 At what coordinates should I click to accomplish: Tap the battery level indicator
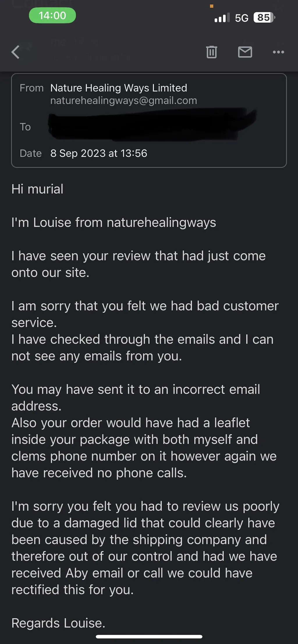[x=264, y=18]
